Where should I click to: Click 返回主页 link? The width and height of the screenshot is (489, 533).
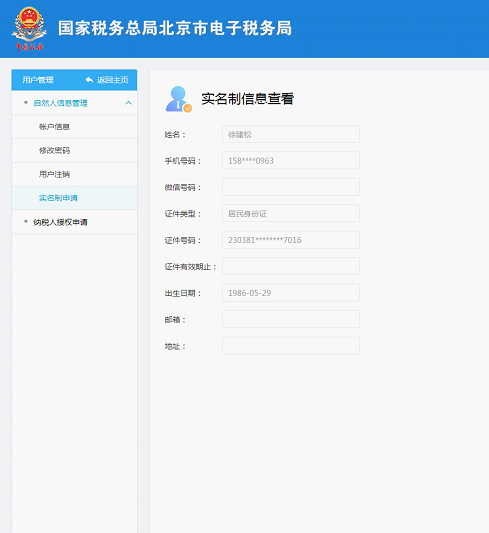(x=112, y=80)
